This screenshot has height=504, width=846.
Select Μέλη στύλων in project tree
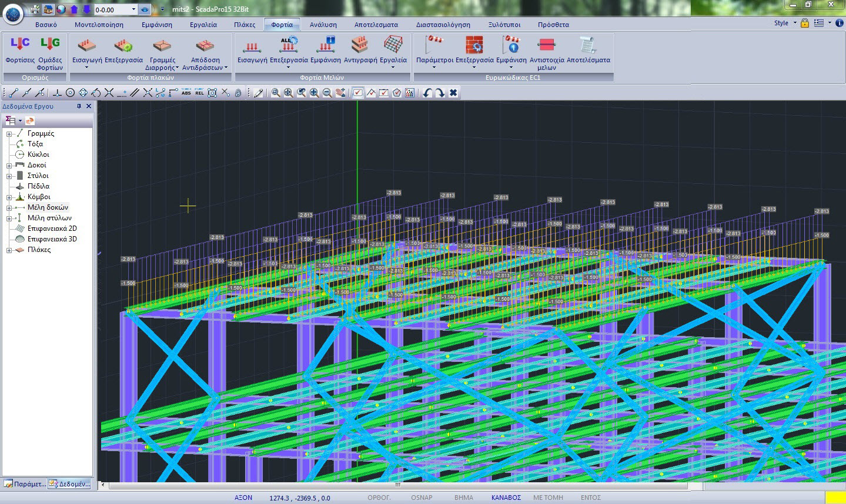[x=49, y=218]
